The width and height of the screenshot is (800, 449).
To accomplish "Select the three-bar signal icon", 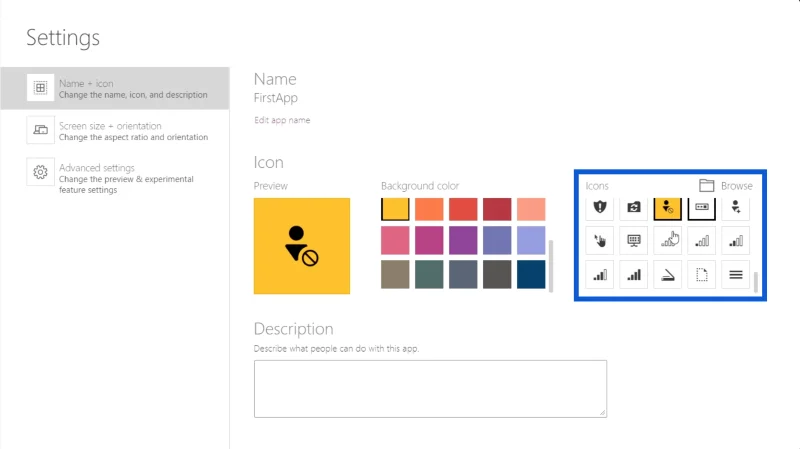I will pos(599,275).
